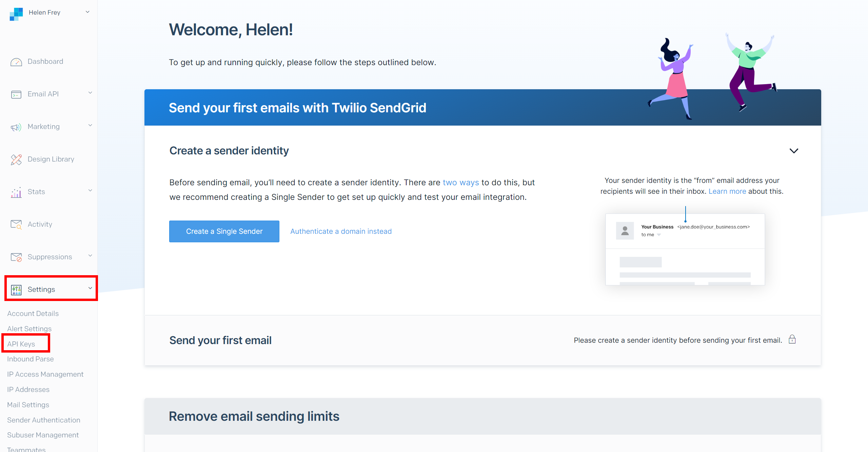This screenshot has width=868, height=452.
Task: Click the Suppressions icon in sidebar
Action: (x=16, y=257)
